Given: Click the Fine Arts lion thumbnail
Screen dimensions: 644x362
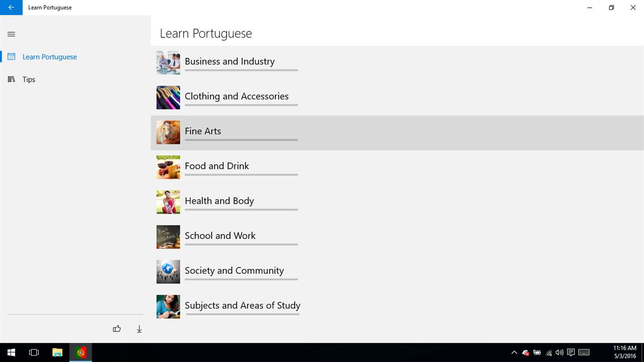Looking at the screenshot, I should 168,132.
